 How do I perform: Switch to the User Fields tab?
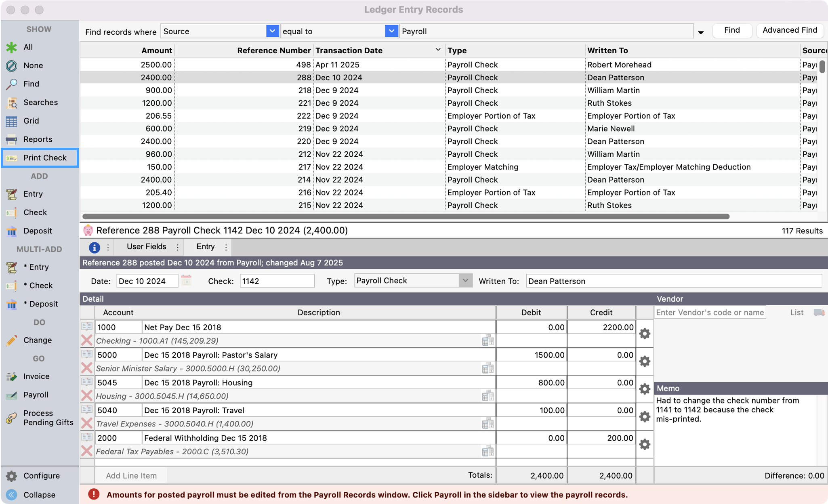(x=146, y=247)
